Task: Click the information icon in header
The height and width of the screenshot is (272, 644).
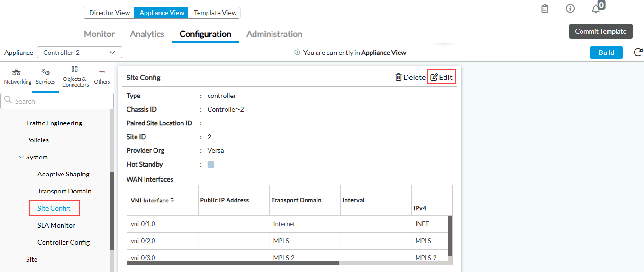Action: tap(571, 9)
